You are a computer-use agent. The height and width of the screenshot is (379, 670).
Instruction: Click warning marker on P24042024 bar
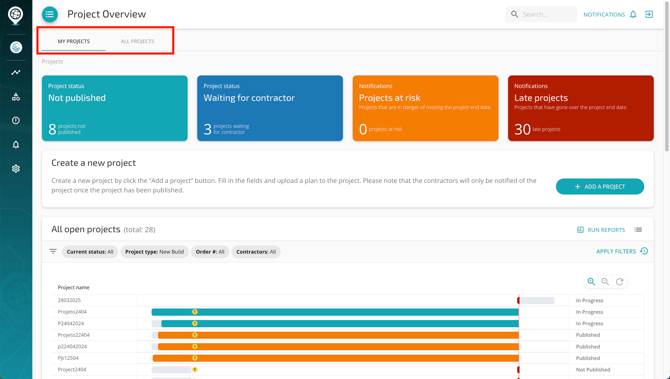point(195,323)
